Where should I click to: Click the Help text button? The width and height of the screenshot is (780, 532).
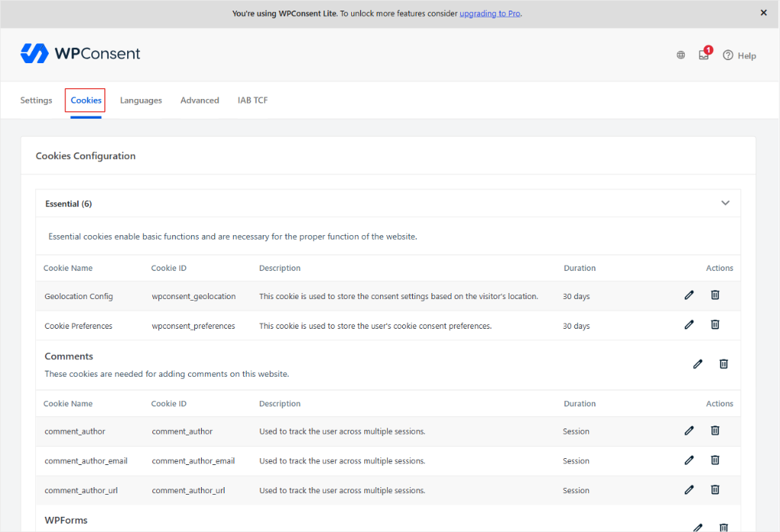point(746,56)
